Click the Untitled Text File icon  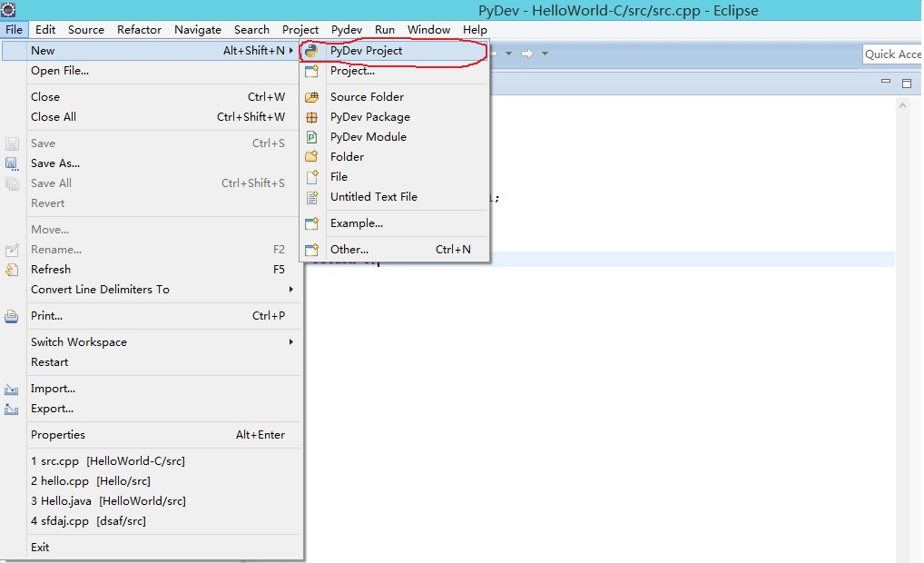[311, 197]
